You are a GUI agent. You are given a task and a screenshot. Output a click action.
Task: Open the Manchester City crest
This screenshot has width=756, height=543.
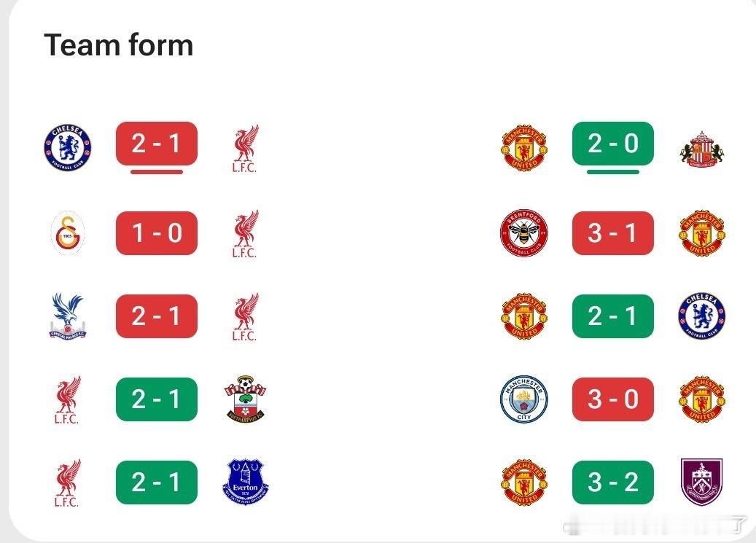[523, 399]
